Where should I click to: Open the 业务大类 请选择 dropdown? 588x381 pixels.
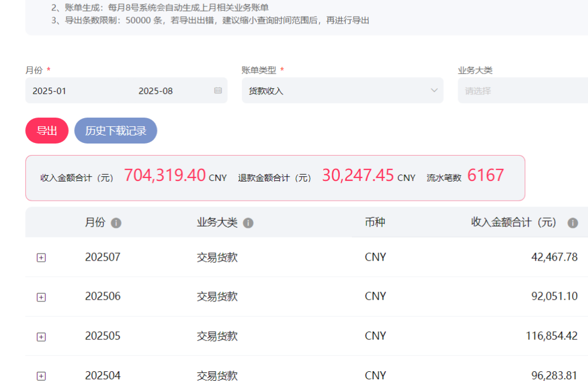pos(522,90)
